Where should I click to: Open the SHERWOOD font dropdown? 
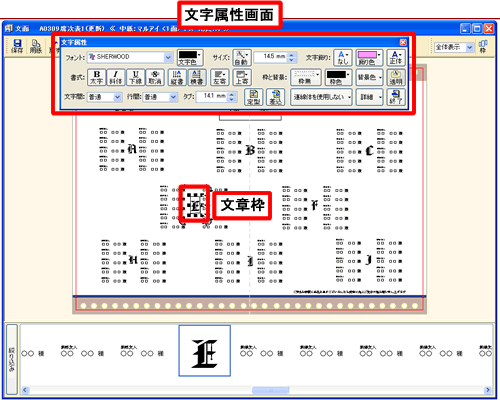point(130,57)
